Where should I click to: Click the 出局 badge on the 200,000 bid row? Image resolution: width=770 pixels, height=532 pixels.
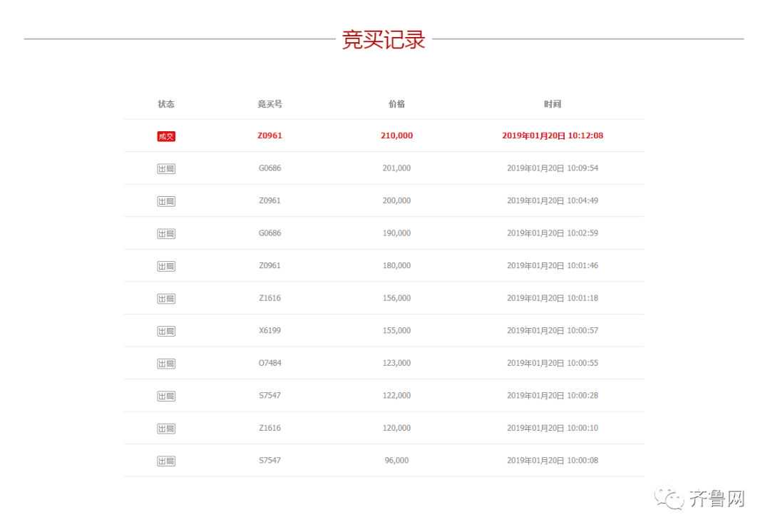(166, 200)
